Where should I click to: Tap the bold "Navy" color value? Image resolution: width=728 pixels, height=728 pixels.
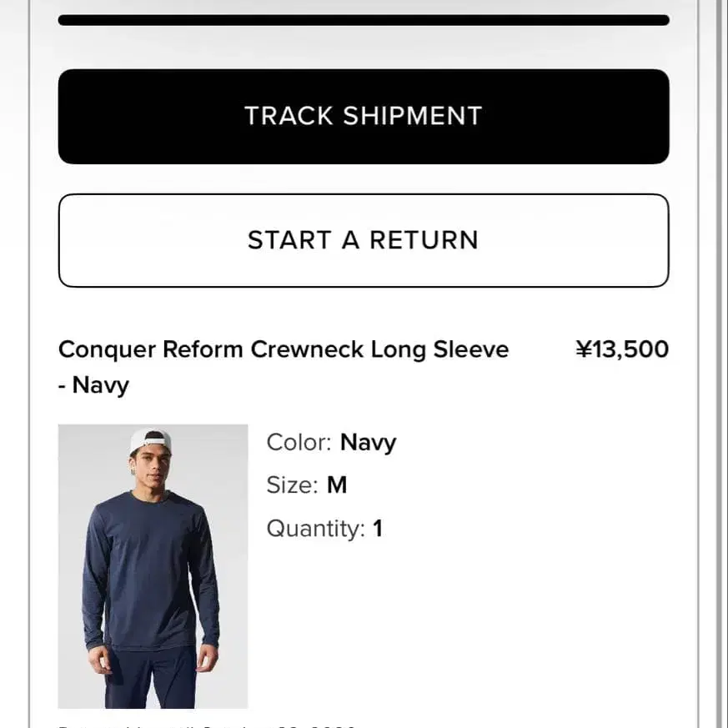coord(369,443)
